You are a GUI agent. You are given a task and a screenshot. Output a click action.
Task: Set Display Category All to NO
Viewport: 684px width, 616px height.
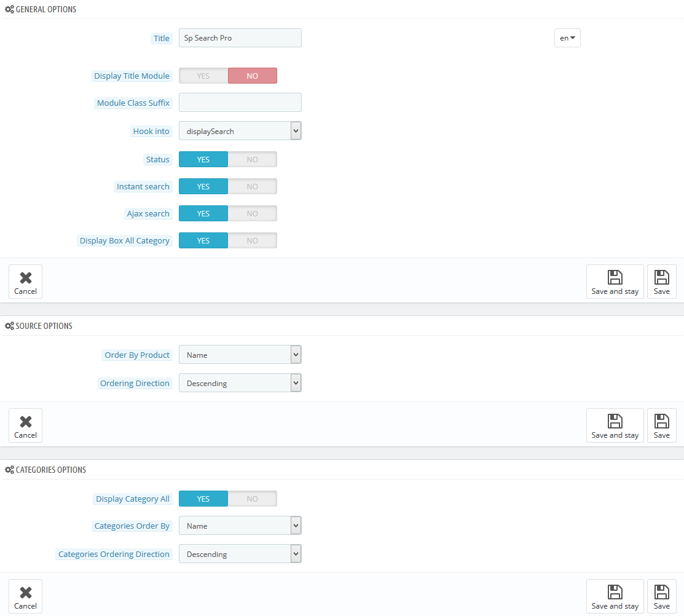coord(252,499)
